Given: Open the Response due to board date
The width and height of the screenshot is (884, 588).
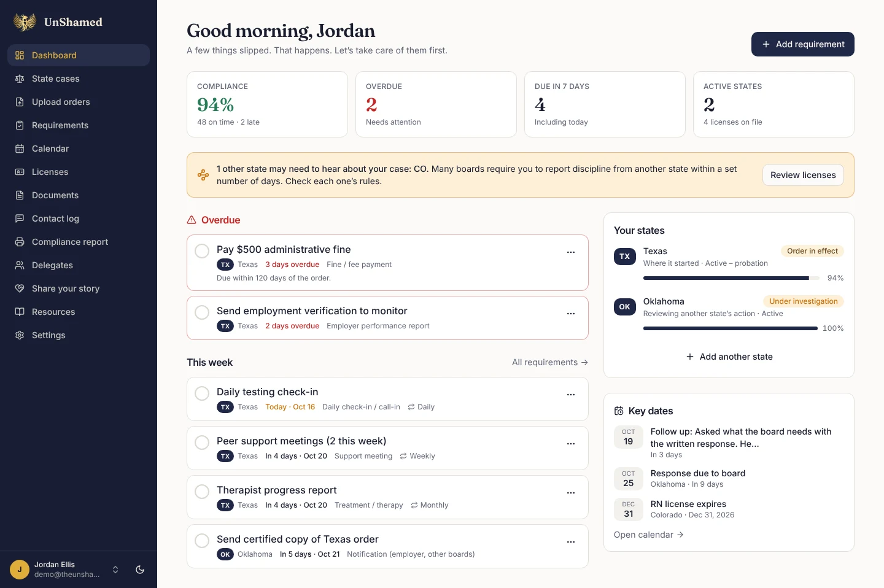Looking at the screenshot, I should [729, 478].
